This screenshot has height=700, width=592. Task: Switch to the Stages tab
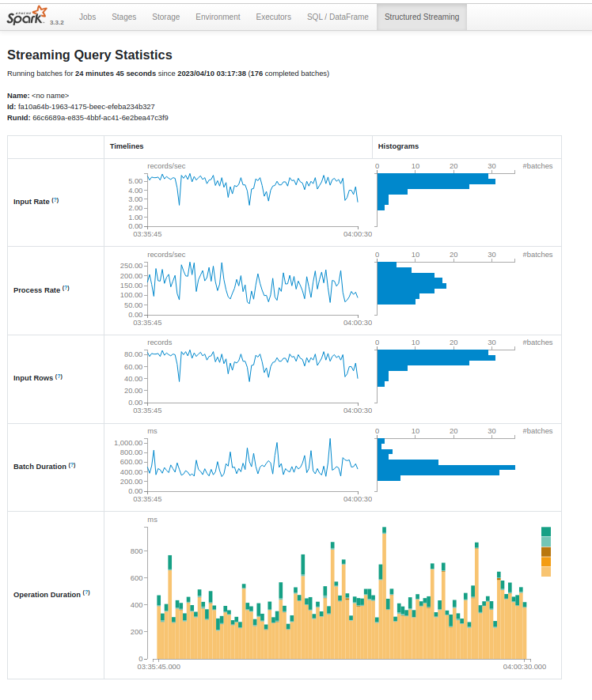click(x=123, y=17)
